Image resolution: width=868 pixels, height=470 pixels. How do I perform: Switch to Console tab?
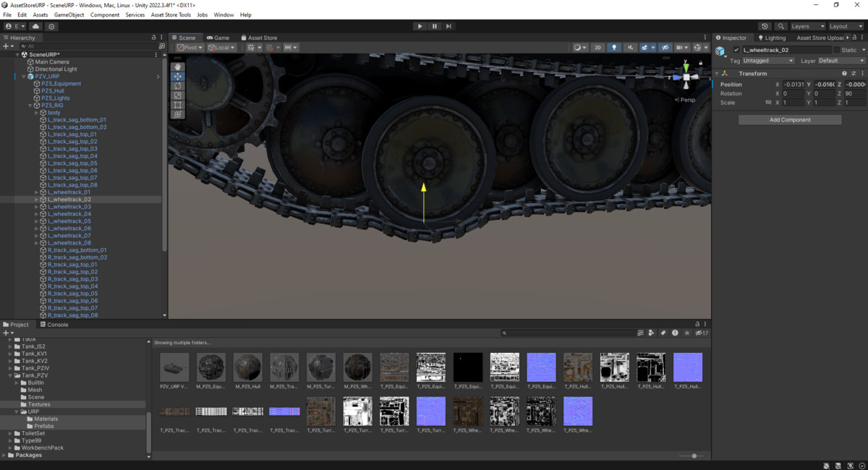pyautogui.click(x=53, y=325)
